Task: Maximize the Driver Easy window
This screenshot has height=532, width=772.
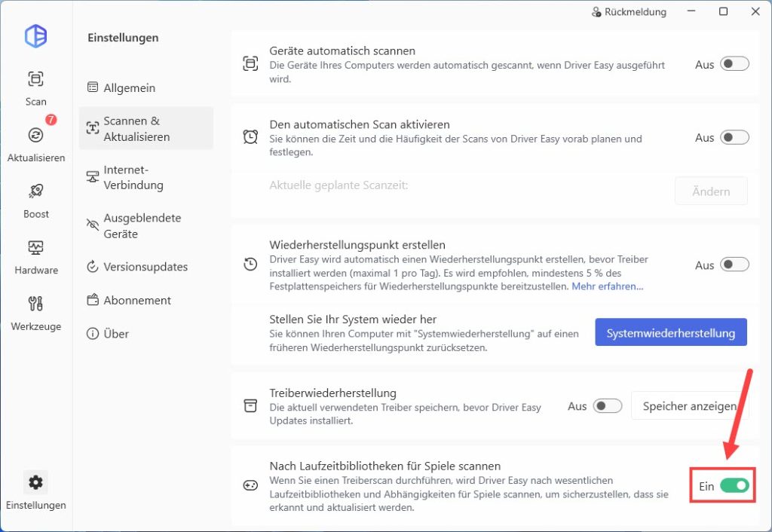Action: tap(723, 11)
